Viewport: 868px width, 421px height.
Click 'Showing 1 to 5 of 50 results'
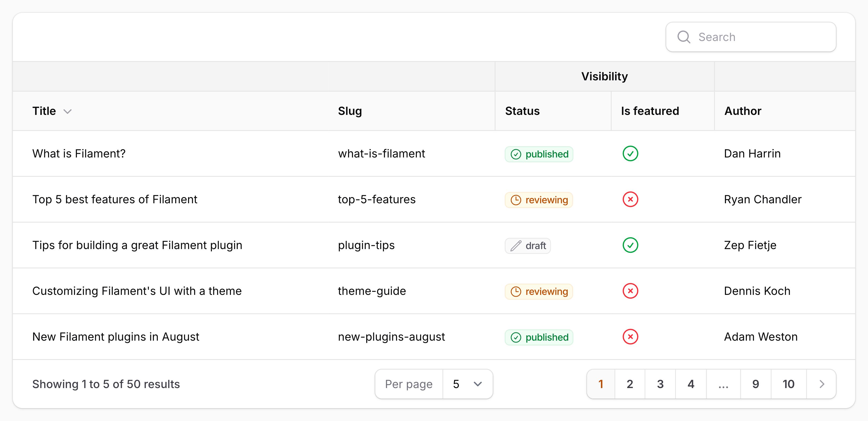click(106, 384)
